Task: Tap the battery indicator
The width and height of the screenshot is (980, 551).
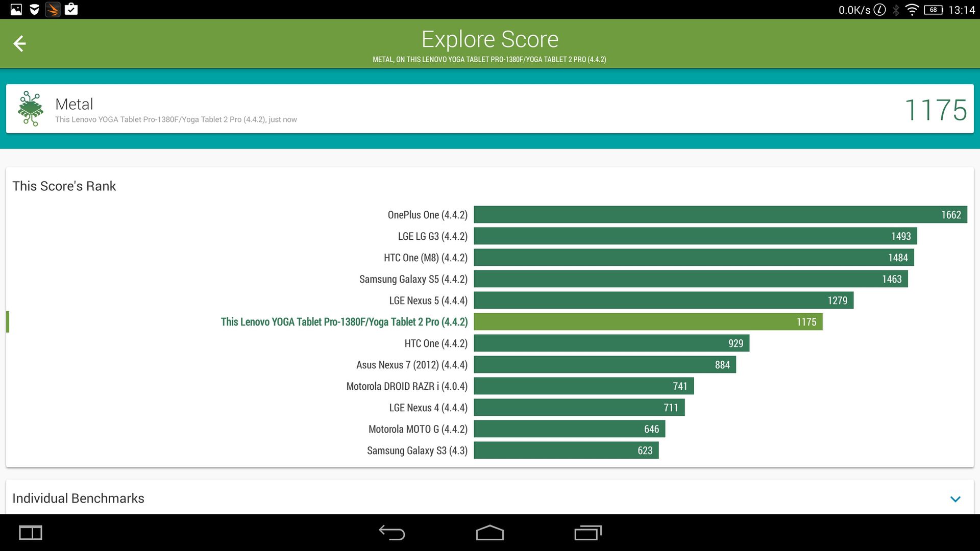Action: (933, 10)
